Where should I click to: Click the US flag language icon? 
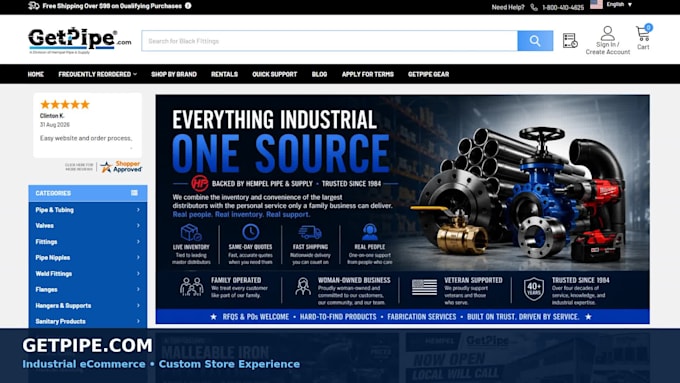point(596,4)
